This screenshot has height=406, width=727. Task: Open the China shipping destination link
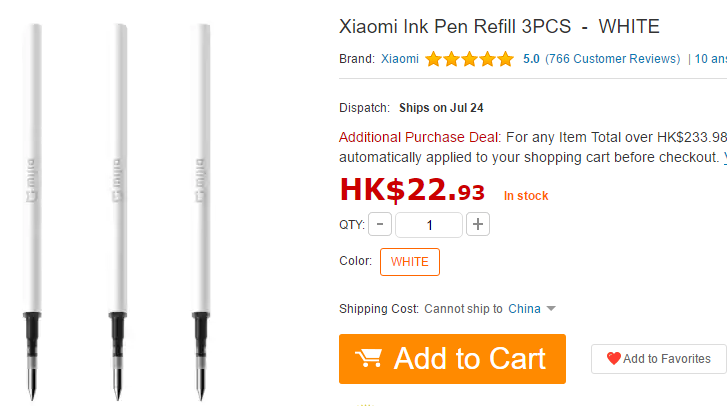tap(524, 309)
